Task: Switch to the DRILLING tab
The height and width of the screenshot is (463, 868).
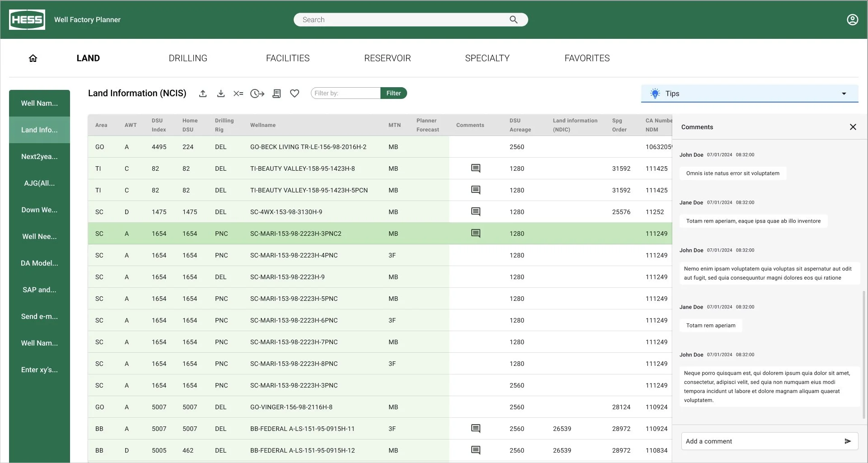Action: (x=188, y=58)
